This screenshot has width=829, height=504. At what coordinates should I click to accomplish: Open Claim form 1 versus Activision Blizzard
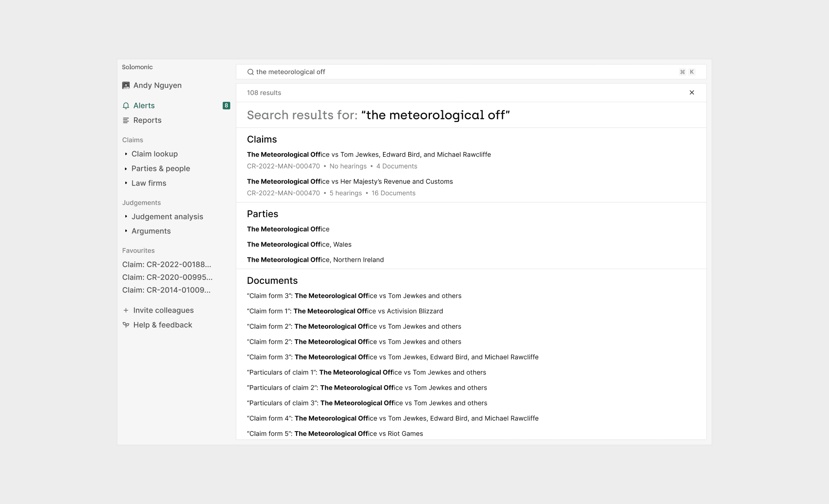click(x=345, y=311)
